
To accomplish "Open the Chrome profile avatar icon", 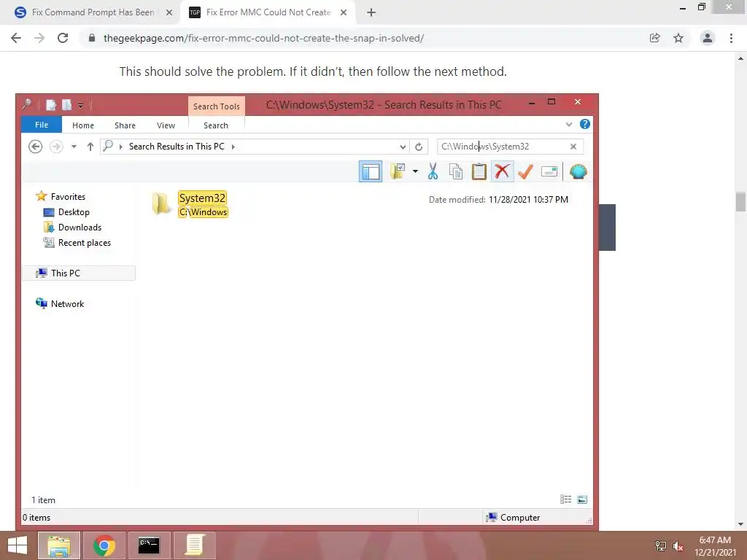I will 708,38.
